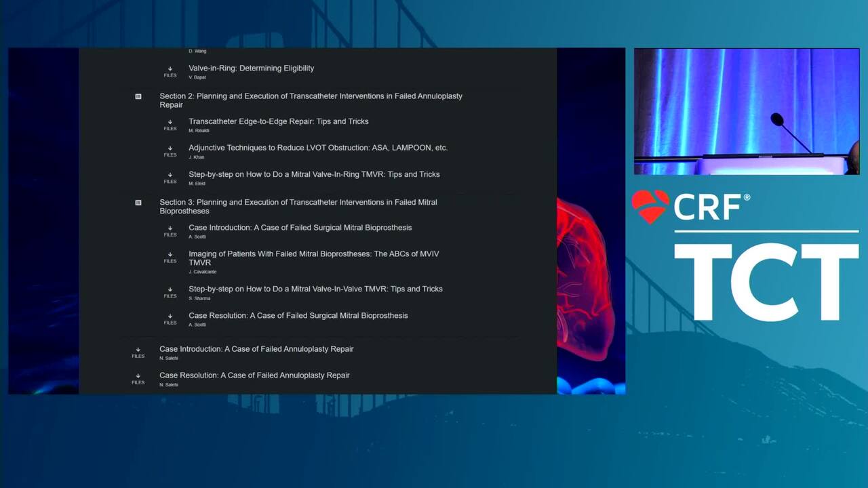The width and height of the screenshot is (868, 488).
Task: Download files for Valve-in-Ring: Determining Eligibility
Action: point(170,71)
